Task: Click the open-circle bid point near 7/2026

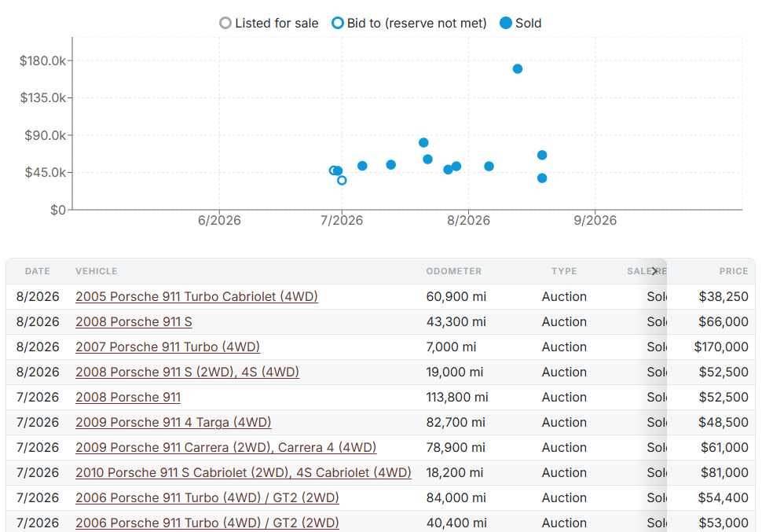Action: pos(342,181)
